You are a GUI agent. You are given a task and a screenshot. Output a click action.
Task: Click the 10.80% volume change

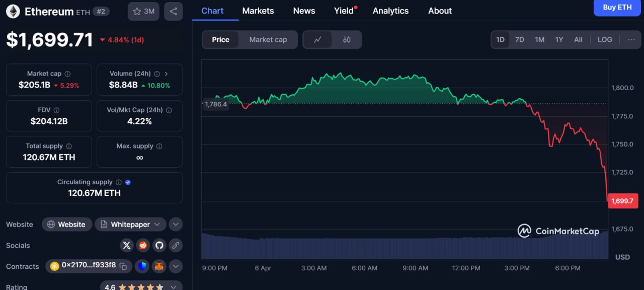click(x=155, y=86)
